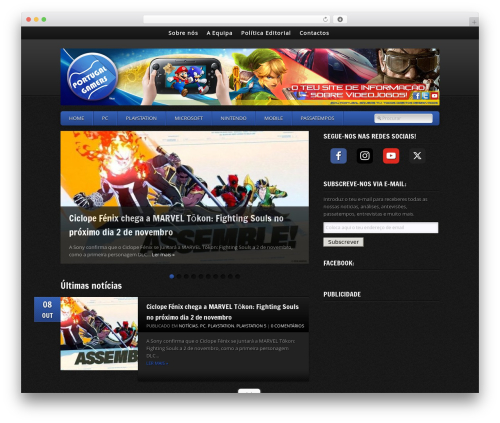The height and width of the screenshot is (423, 500).
Task: Click the blue LER MAIS » link
Action: point(157,363)
